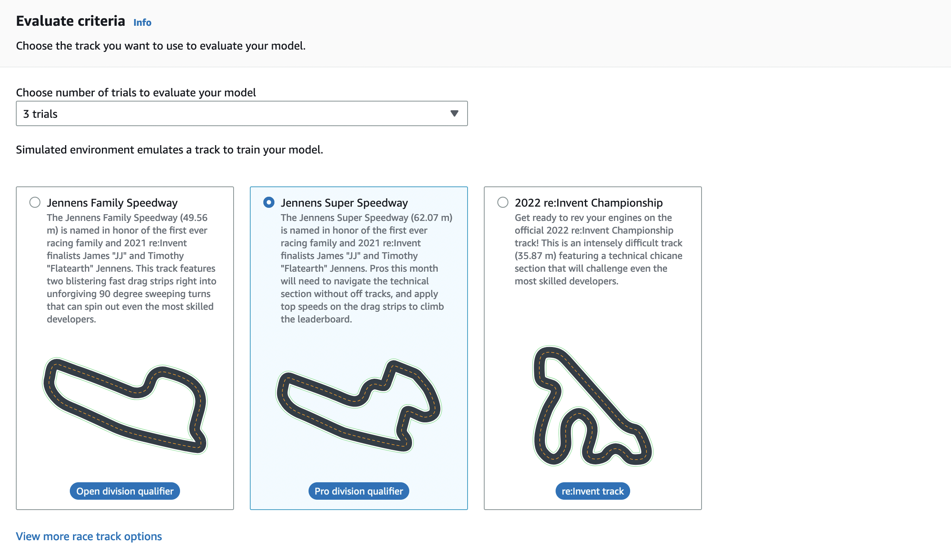This screenshot has width=951, height=560.
Task: Click the Open division qualifier badge
Action: (125, 491)
